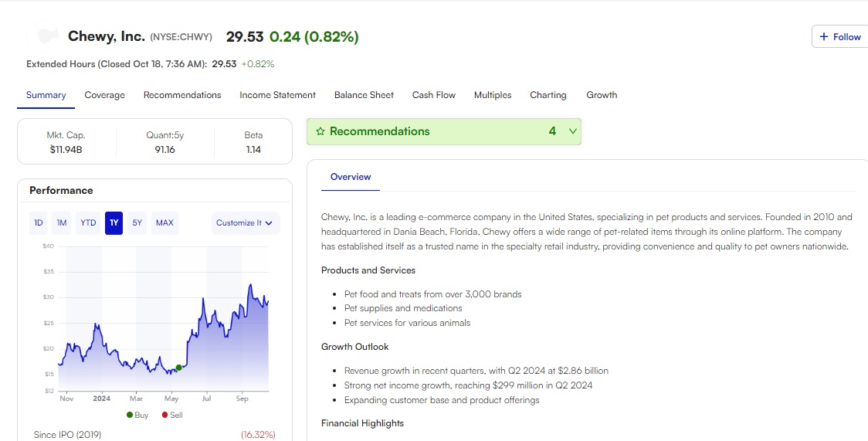Go to the Balance Sheet tab

[364, 95]
